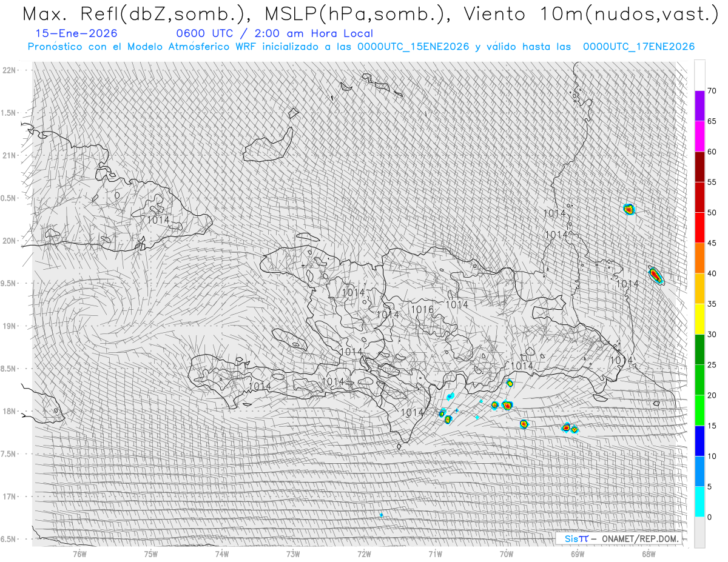Click the '7.5N' latitude axis label
The width and height of the screenshot is (728, 562).
8,454
